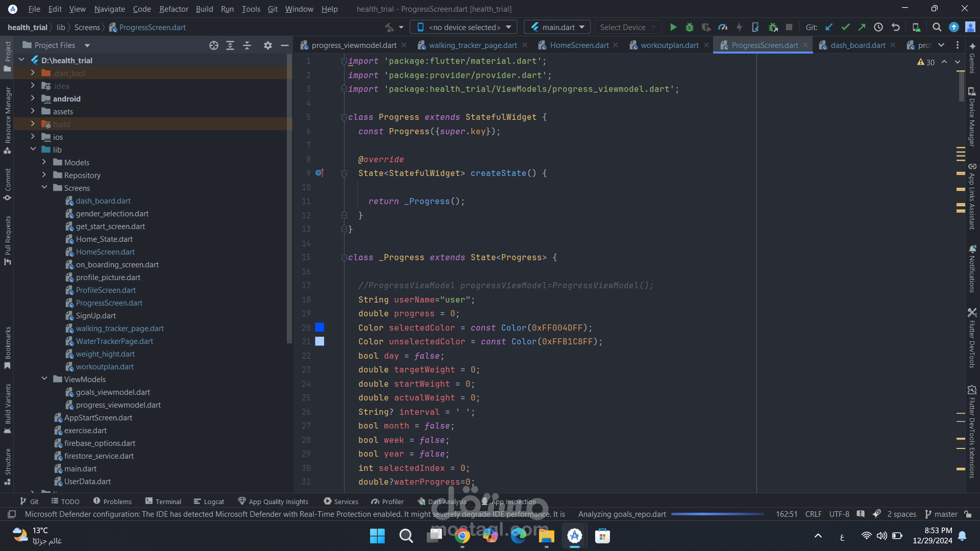Open WaterTrackerPage.dart from project tree

(114, 341)
